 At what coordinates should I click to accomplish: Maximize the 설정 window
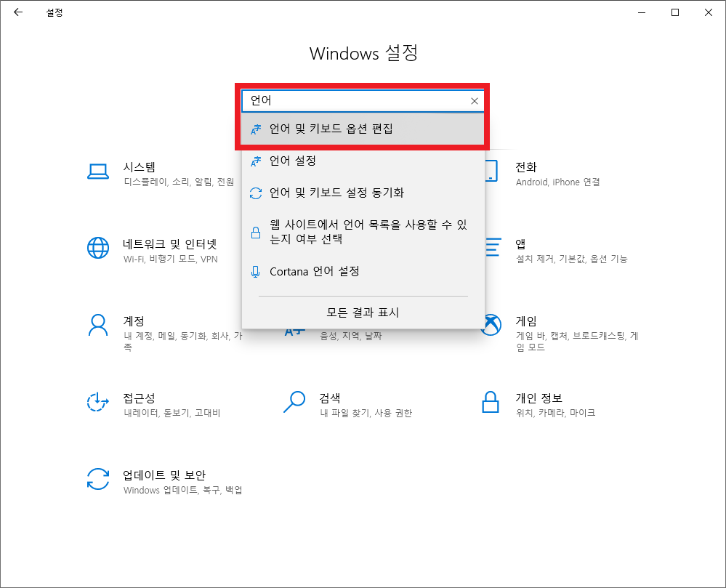coord(675,12)
